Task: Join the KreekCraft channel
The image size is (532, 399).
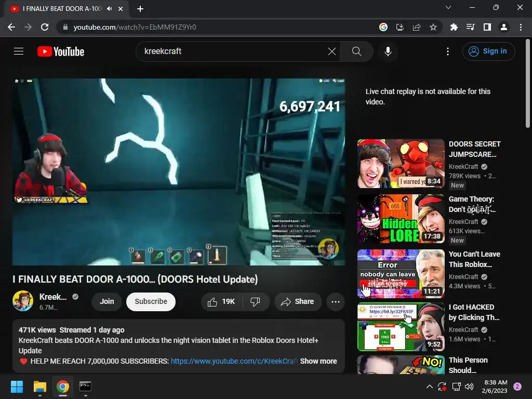Action: [x=107, y=302]
